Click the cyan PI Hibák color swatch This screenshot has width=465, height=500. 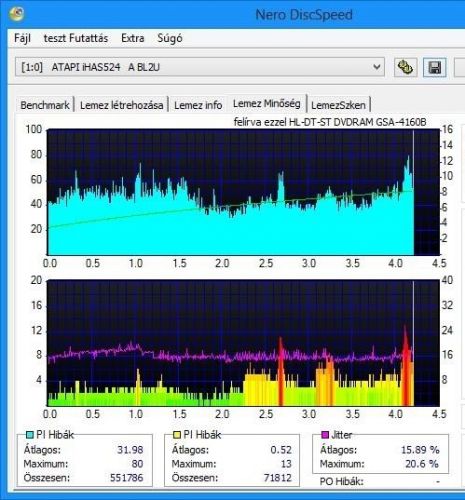coord(30,435)
